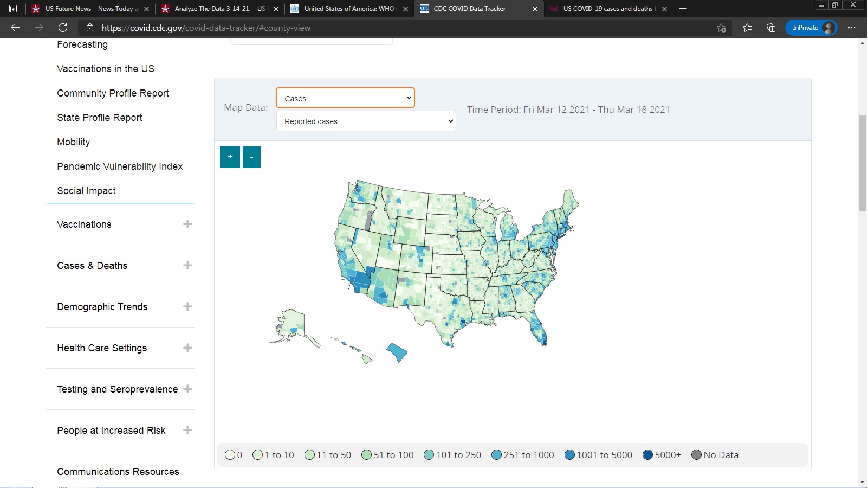Expand the Vaccinations sidebar section
This screenshot has height=488, width=868.
click(x=187, y=224)
